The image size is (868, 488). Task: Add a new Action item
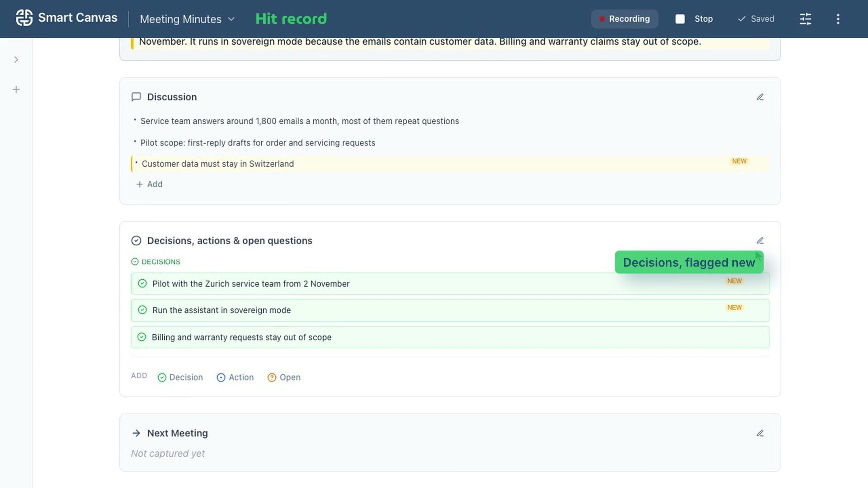[x=235, y=377]
